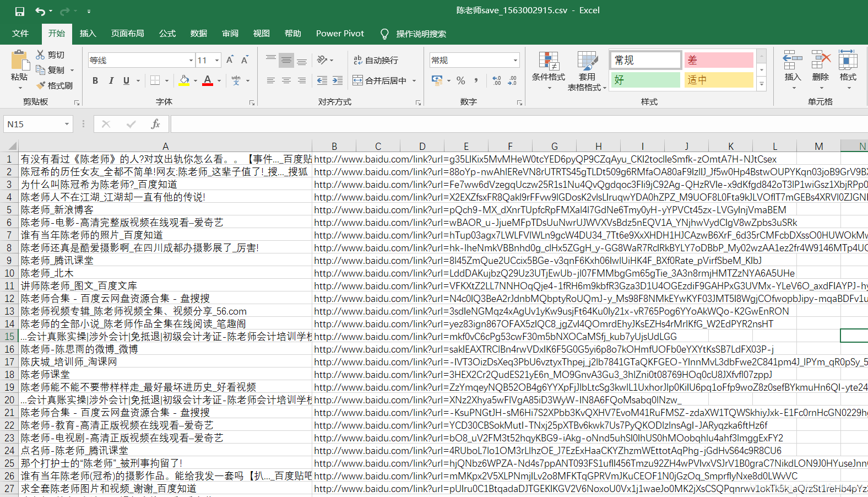The width and height of the screenshot is (868, 497).
Task: Select column A header
Action: [165, 146]
